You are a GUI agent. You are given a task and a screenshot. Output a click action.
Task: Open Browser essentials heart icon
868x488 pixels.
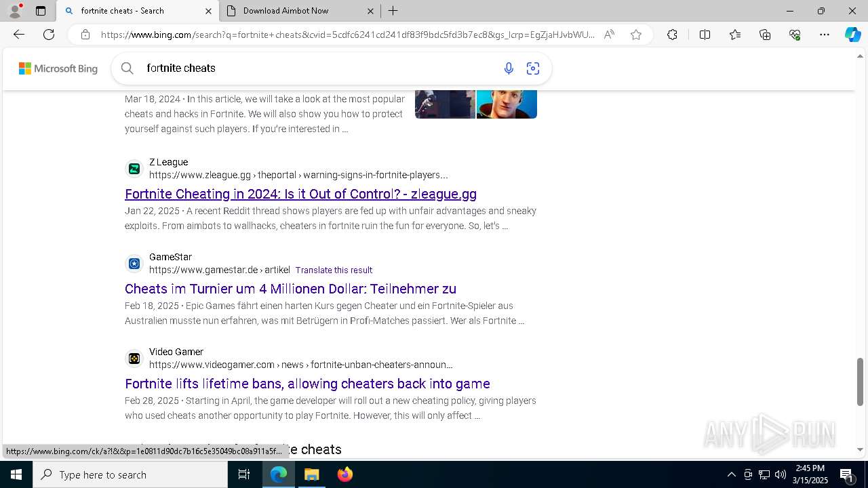click(795, 35)
